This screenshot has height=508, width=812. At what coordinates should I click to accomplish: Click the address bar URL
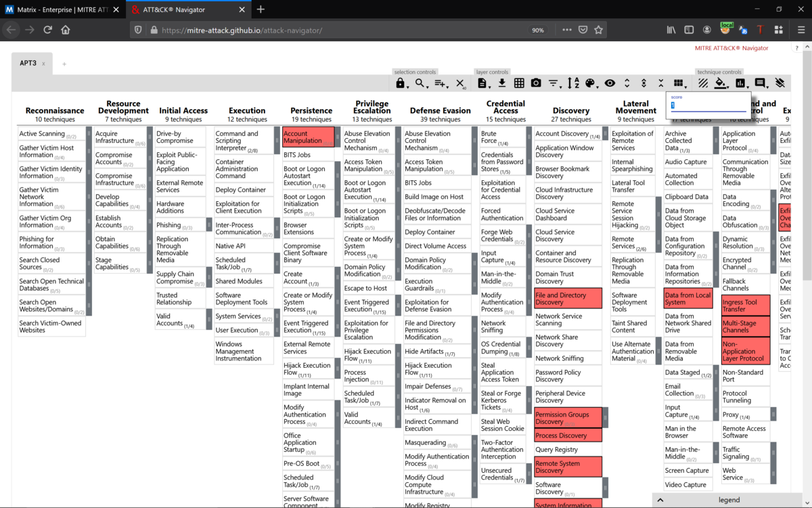(242, 30)
